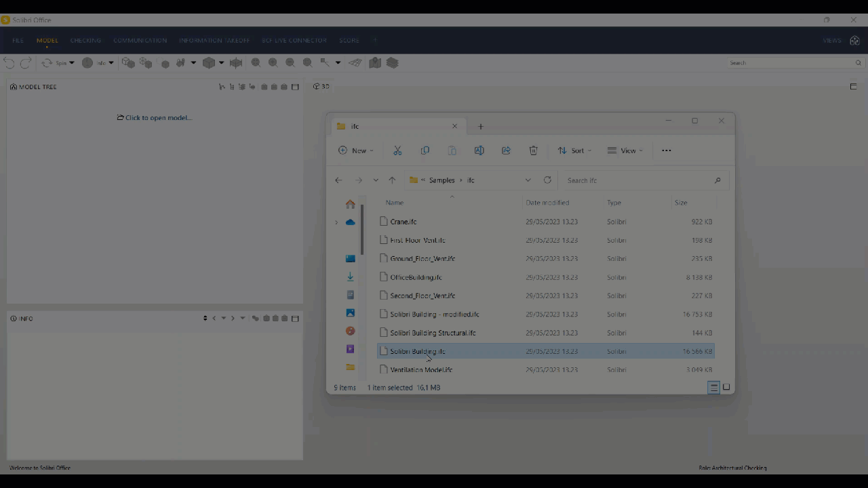The width and height of the screenshot is (868, 488).
Task: Click the Samples breadcrumb in address bar
Action: pyautogui.click(x=442, y=180)
